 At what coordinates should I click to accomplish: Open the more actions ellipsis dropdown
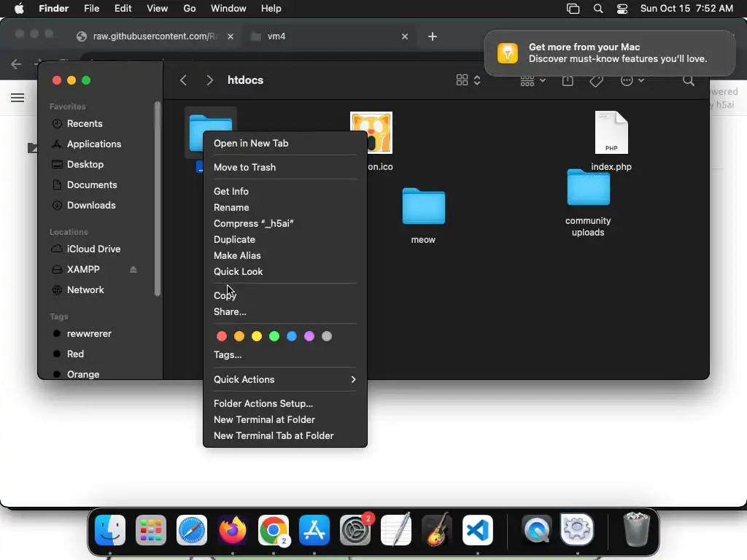632,80
